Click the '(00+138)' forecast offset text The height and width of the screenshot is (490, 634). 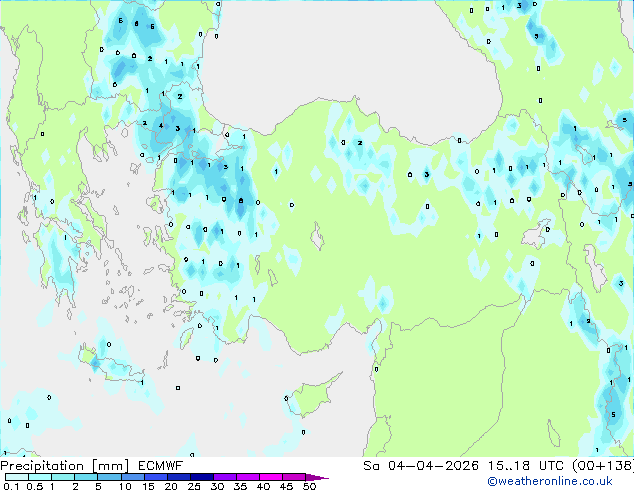603,466
